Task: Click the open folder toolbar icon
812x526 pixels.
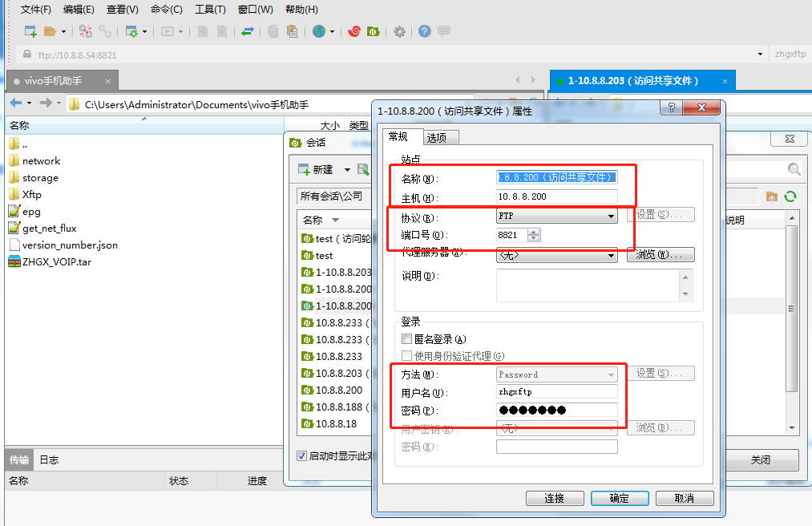Action: coord(50,31)
